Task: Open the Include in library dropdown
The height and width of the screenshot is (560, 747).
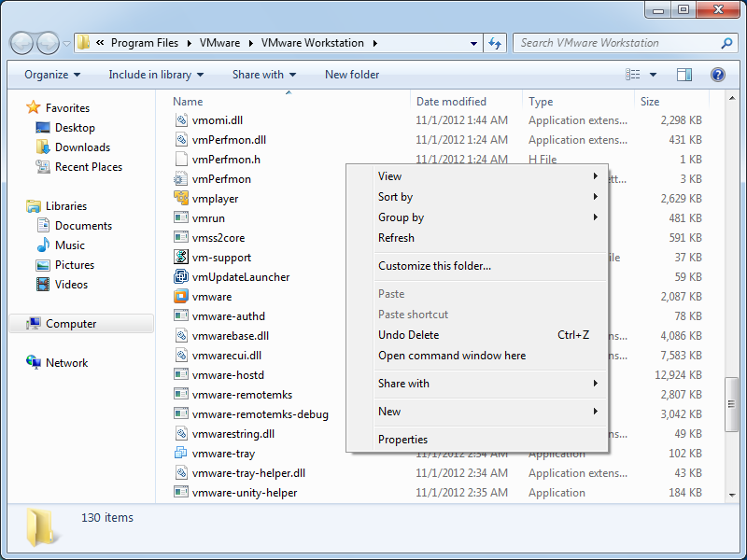Action: click(x=155, y=75)
